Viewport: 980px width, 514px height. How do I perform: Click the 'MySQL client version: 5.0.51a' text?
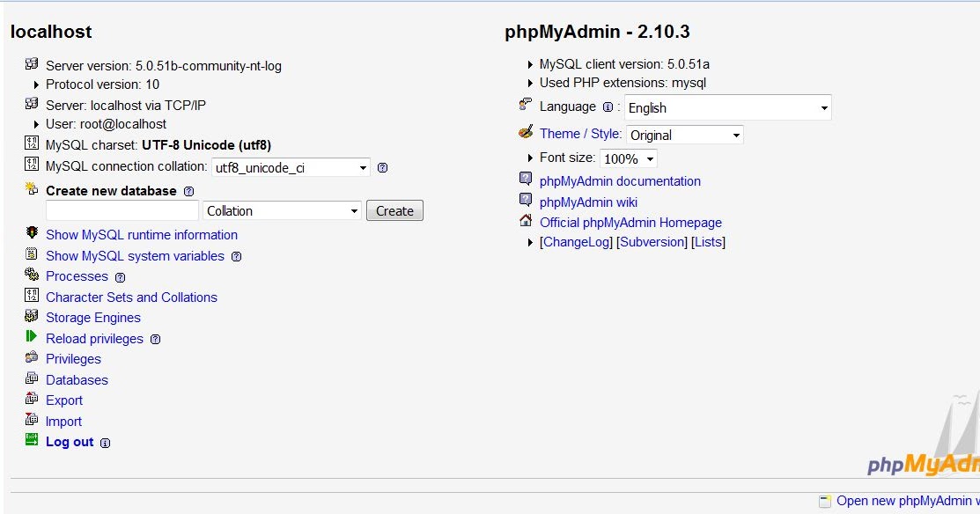(x=624, y=64)
